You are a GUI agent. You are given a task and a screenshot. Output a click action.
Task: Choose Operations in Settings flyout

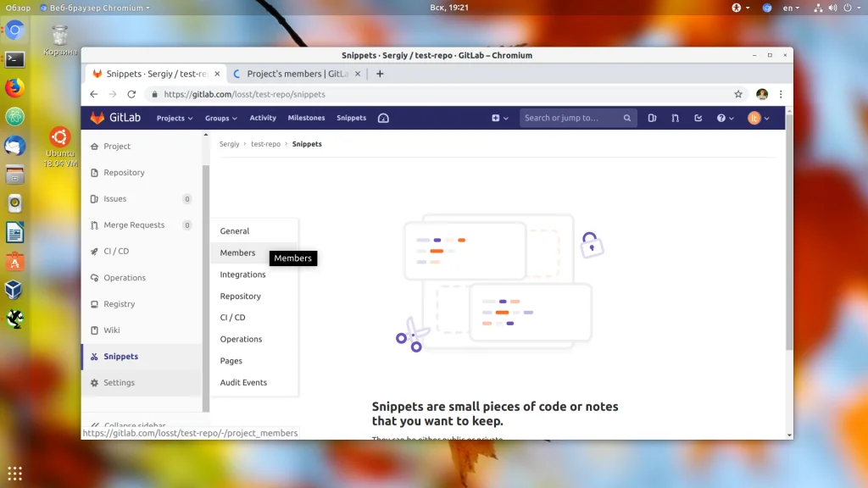254,339
